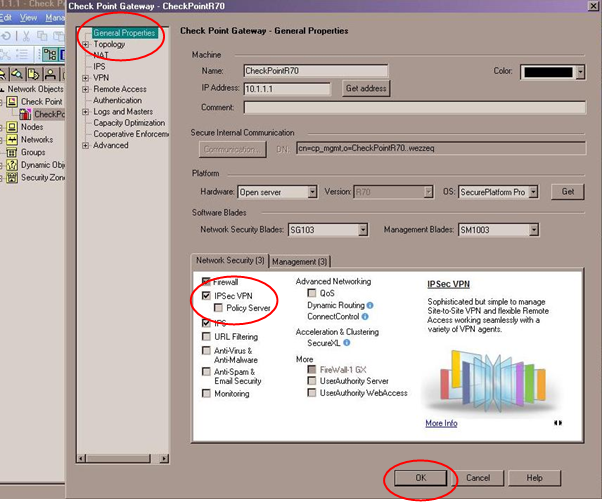Click the black Color swatch

(548, 72)
